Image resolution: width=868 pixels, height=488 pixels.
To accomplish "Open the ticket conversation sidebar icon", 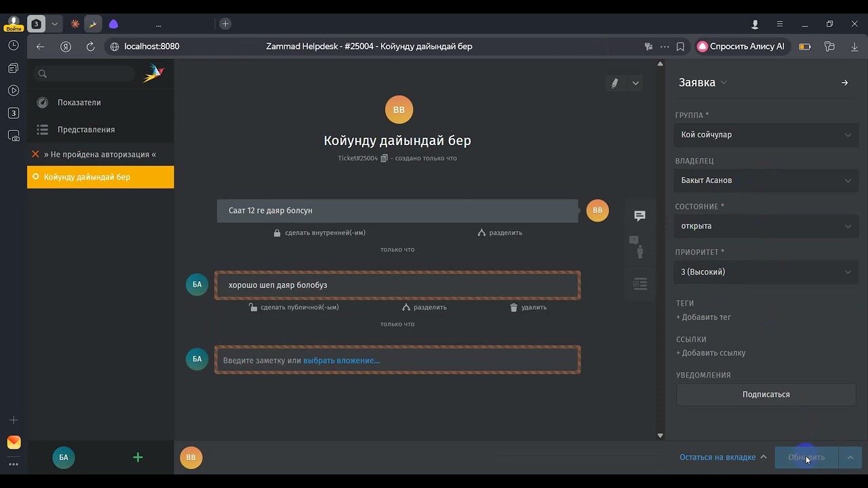I will (x=639, y=216).
